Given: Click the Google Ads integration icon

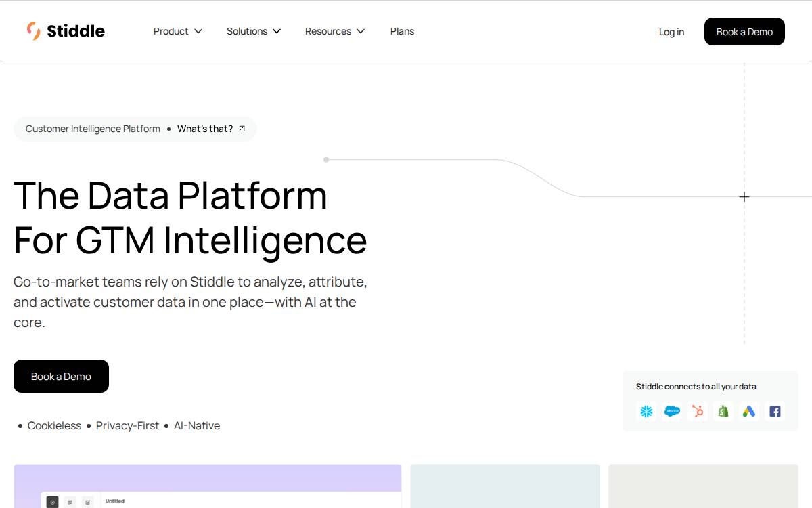Looking at the screenshot, I should tap(748, 411).
